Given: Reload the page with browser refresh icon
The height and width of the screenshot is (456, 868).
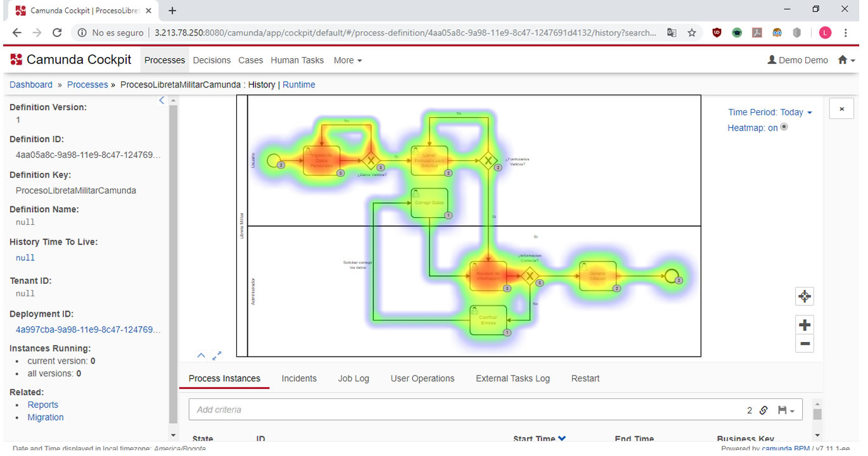Looking at the screenshot, I should 57,32.
